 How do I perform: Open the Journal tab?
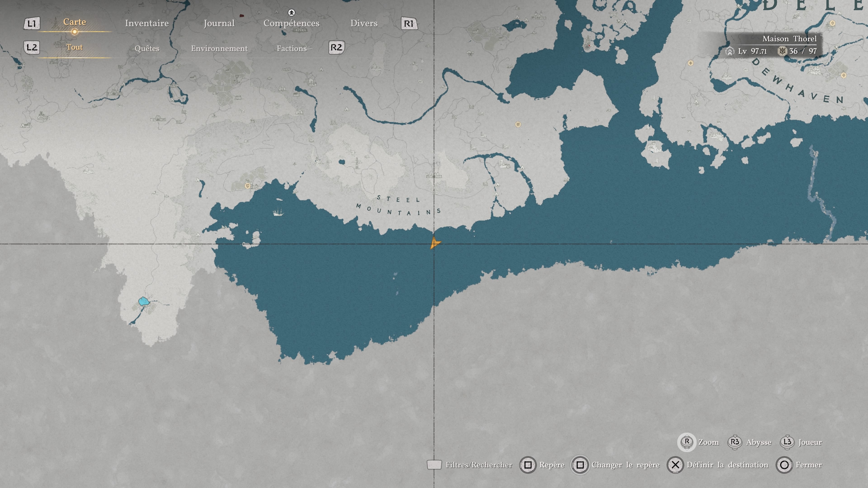click(219, 23)
